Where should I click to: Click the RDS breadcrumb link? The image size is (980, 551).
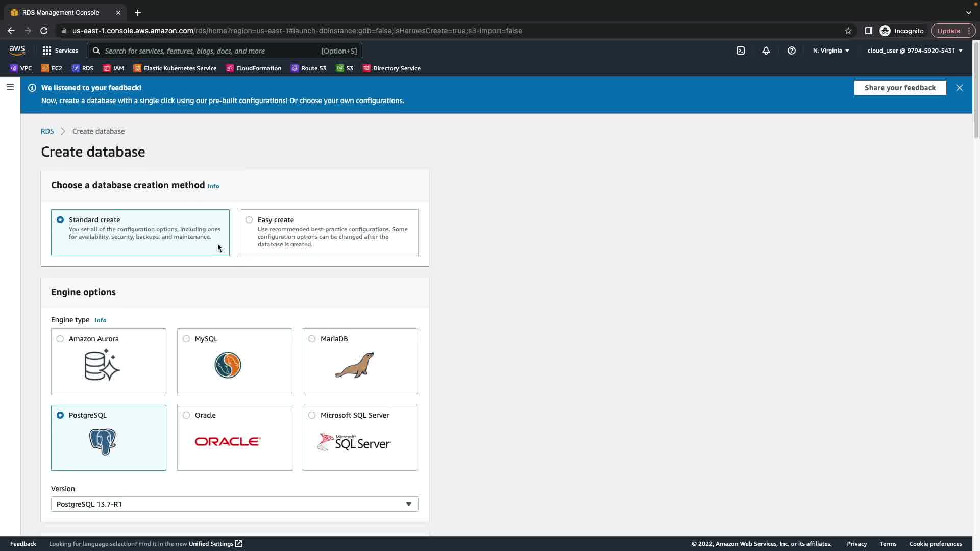pyautogui.click(x=47, y=131)
